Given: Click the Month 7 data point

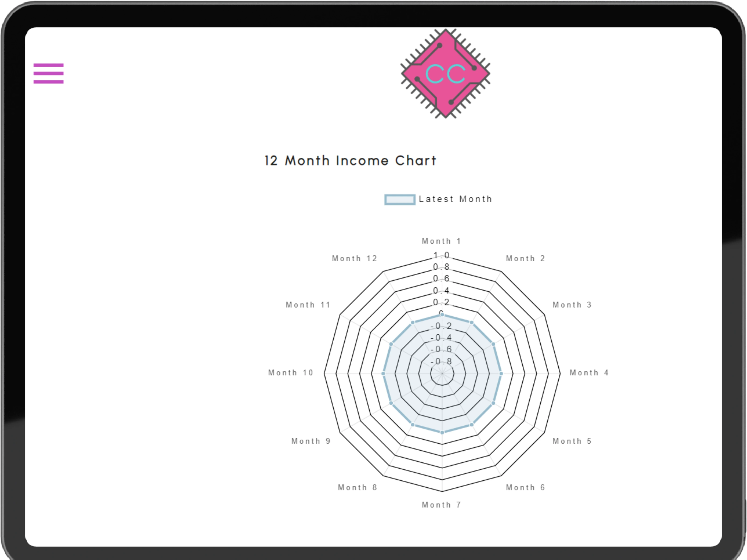Looking at the screenshot, I should [442, 432].
